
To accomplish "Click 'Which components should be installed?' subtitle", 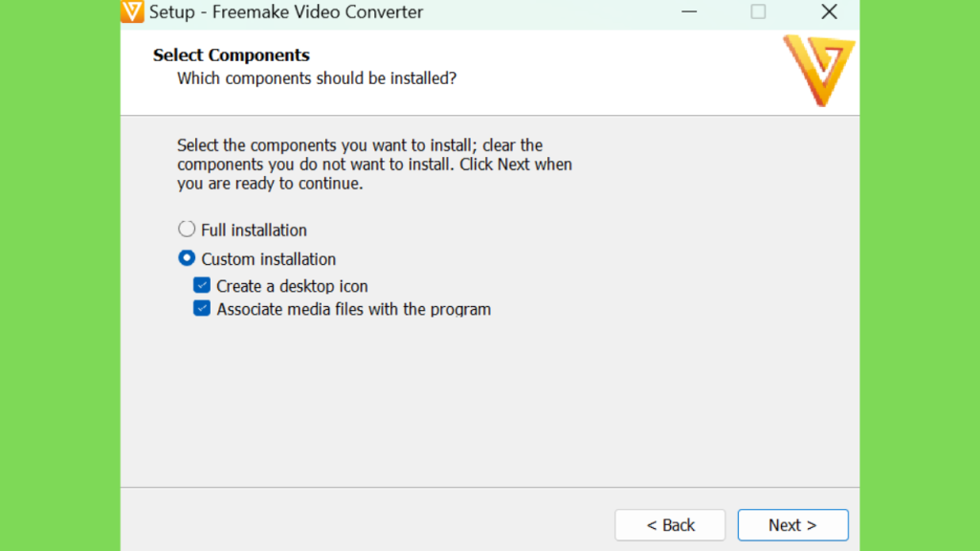I will coord(317,78).
